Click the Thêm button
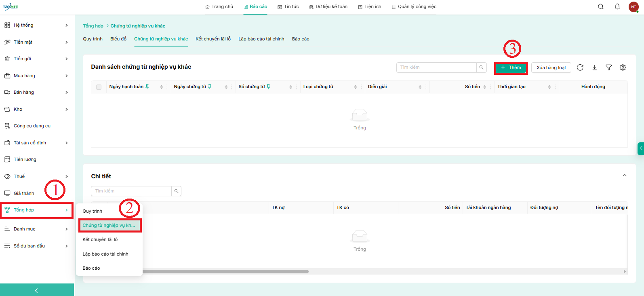The height and width of the screenshot is (296, 644). pyautogui.click(x=511, y=68)
